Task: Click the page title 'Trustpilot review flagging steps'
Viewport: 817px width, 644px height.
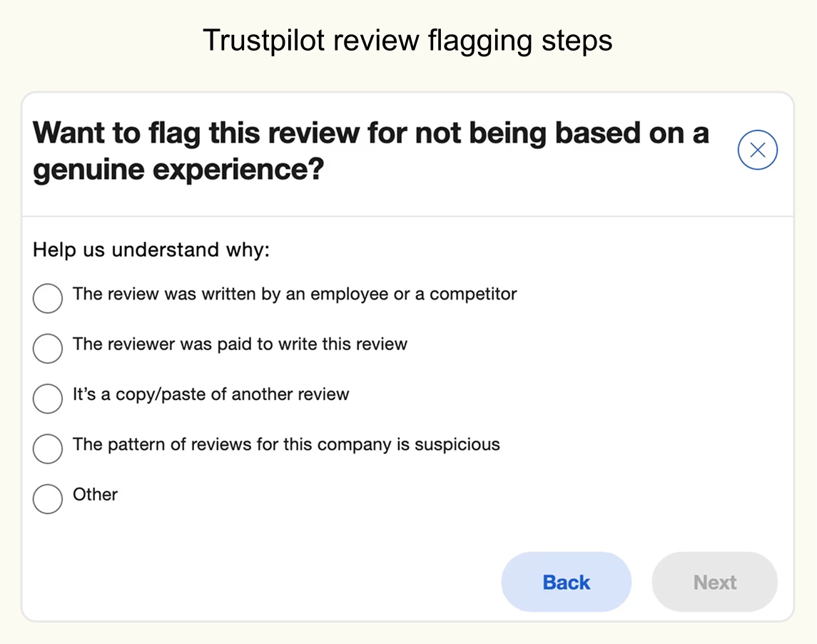Action: pyautogui.click(x=407, y=41)
